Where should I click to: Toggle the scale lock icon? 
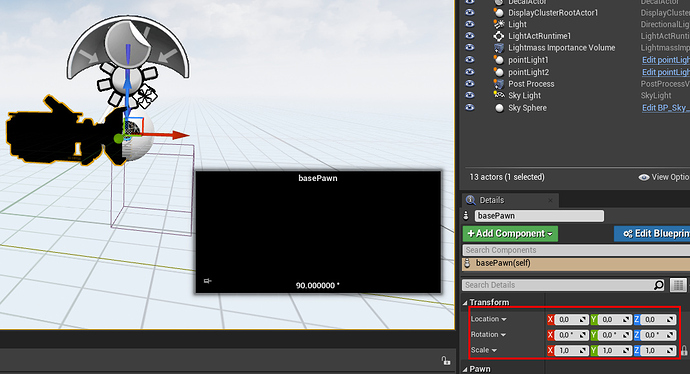click(684, 350)
